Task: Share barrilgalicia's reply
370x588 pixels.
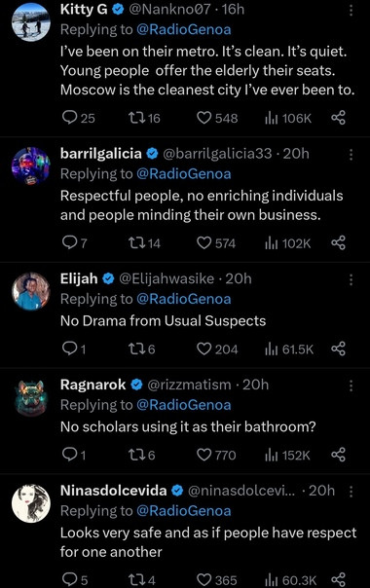Action: coord(339,243)
